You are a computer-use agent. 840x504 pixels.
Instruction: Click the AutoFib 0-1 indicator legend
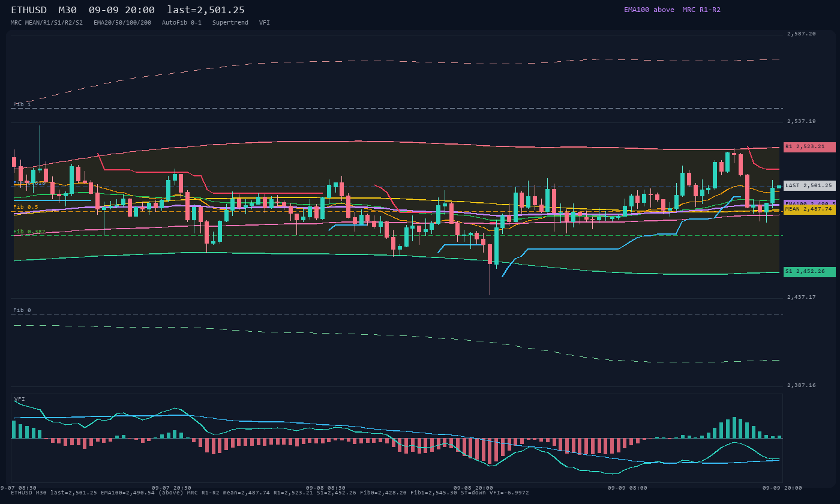coord(182,23)
